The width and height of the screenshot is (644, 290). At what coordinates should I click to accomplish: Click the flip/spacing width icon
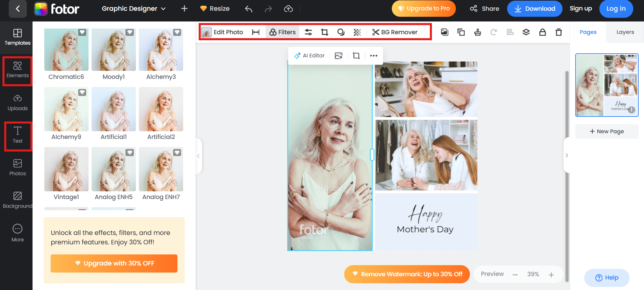tap(256, 32)
